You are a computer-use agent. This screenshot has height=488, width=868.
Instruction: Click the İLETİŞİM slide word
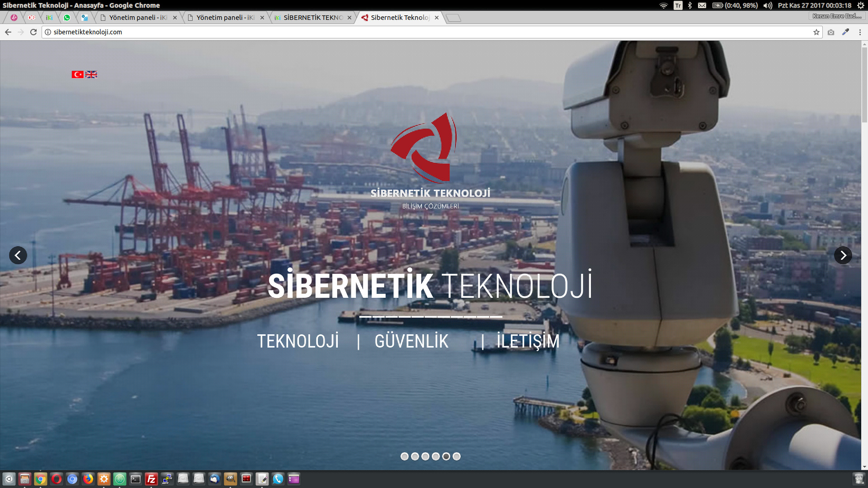pyautogui.click(x=528, y=341)
